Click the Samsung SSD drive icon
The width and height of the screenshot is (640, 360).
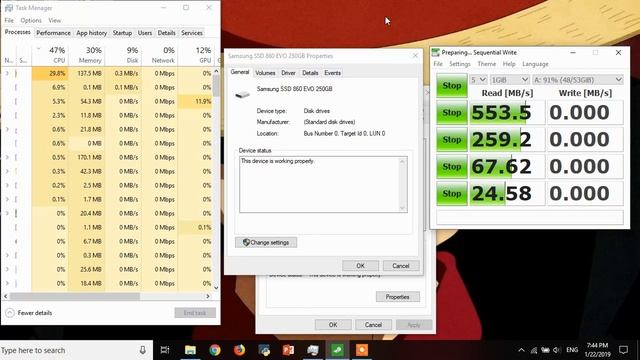[x=242, y=95]
